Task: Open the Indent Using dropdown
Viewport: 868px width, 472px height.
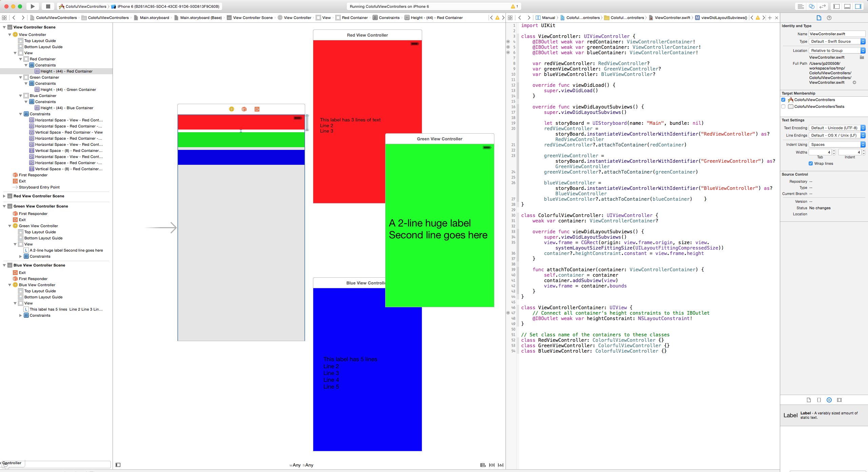Action: click(x=836, y=144)
